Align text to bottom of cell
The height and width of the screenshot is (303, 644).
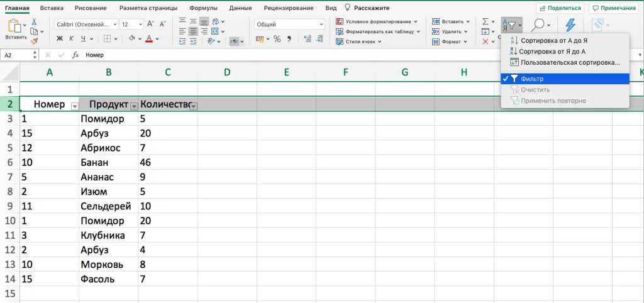tap(204, 21)
